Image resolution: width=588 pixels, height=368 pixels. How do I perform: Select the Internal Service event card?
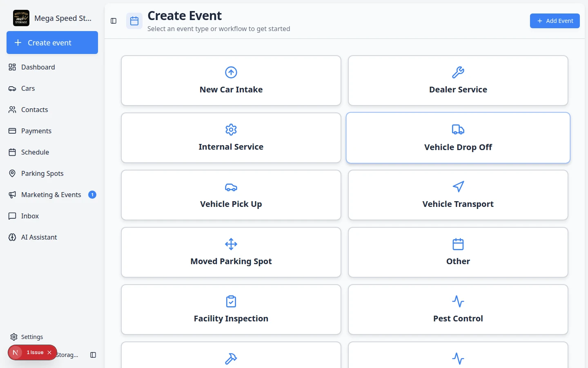click(231, 138)
